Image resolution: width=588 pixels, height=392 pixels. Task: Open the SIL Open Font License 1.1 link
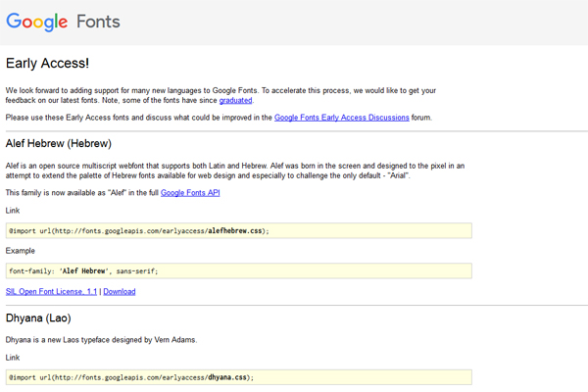(x=51, y=291)
